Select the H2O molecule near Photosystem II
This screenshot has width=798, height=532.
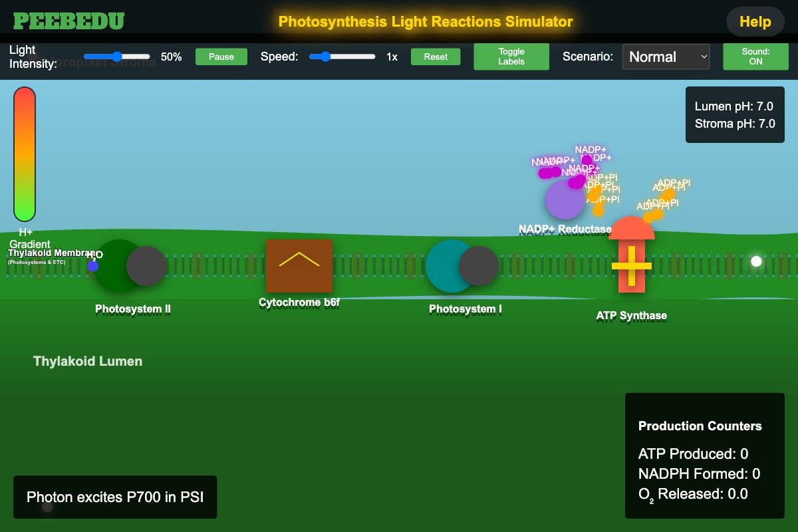[93, 265]
